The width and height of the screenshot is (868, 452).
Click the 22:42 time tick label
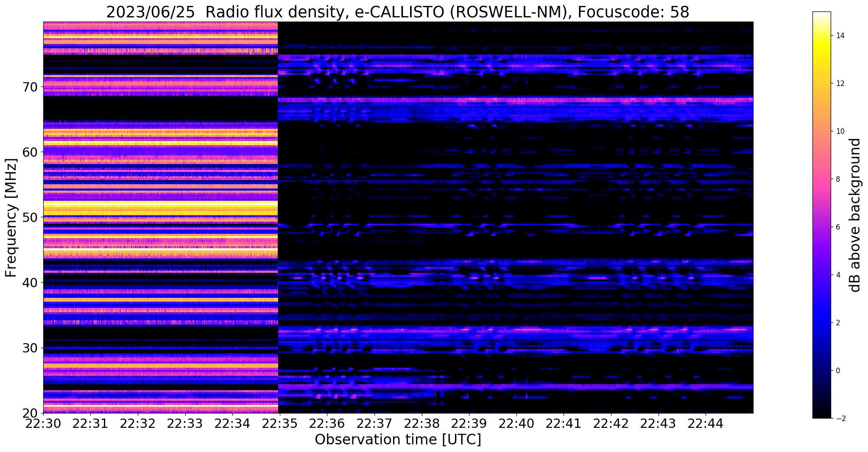(611, 423)
